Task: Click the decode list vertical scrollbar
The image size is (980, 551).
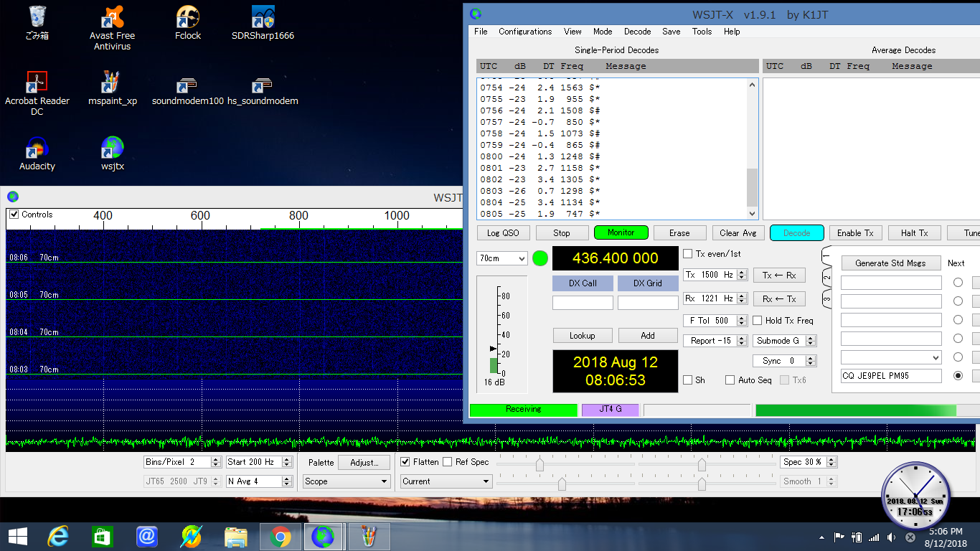Action: [x=752, y=149]
